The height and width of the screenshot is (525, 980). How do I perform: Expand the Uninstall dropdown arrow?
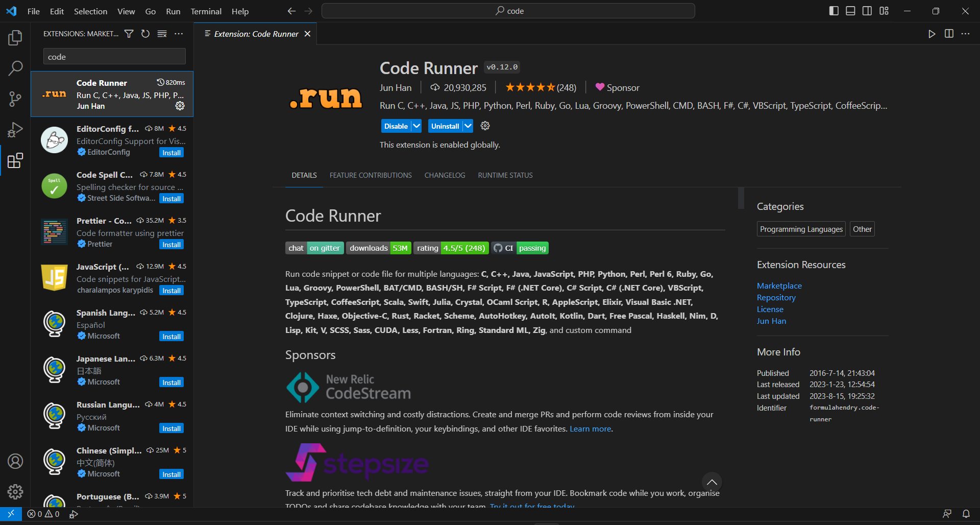468,126
